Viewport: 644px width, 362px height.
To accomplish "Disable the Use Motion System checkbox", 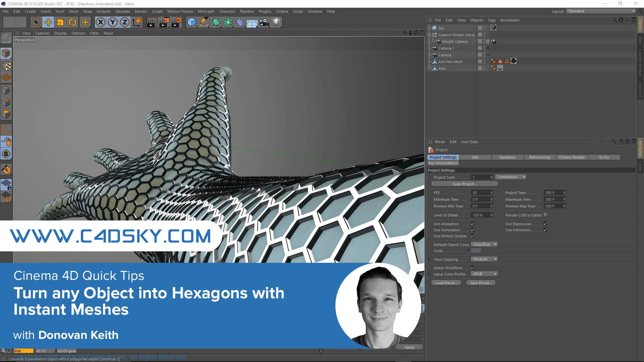I will [x=473, y=236].
